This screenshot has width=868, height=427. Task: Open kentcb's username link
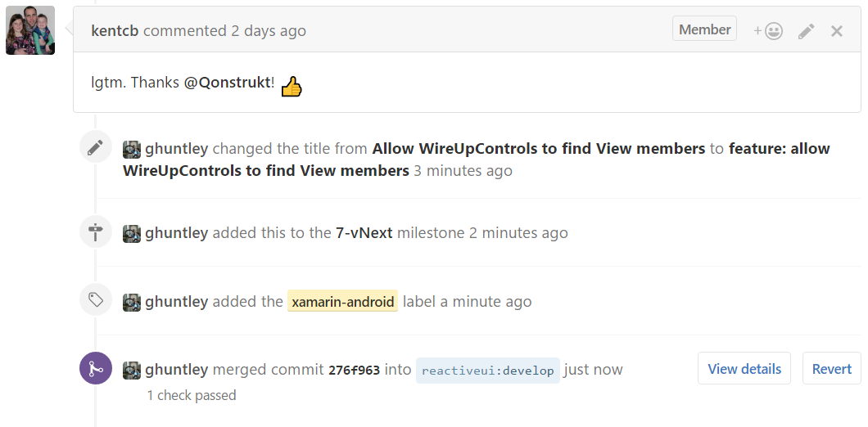pos(115,30)
